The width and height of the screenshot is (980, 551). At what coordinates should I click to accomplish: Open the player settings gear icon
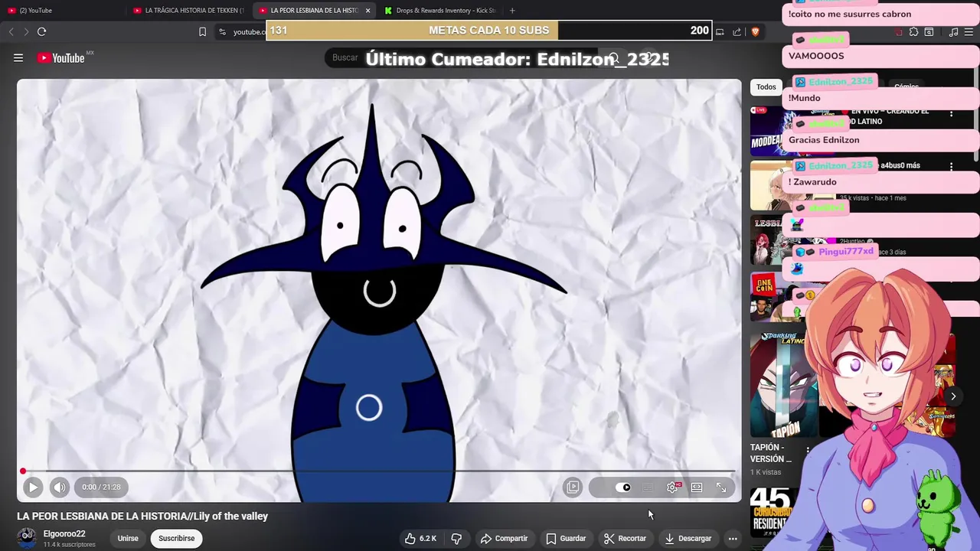tap(672, 487)
